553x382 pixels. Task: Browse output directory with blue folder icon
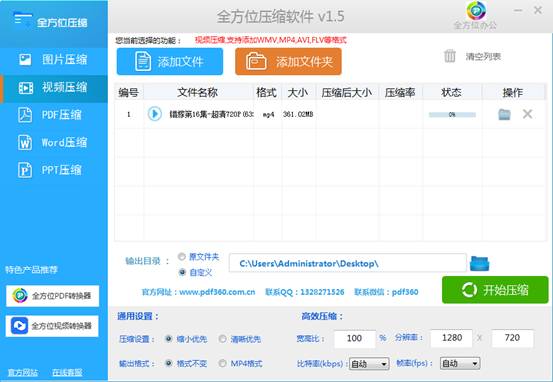click(480, 263)
